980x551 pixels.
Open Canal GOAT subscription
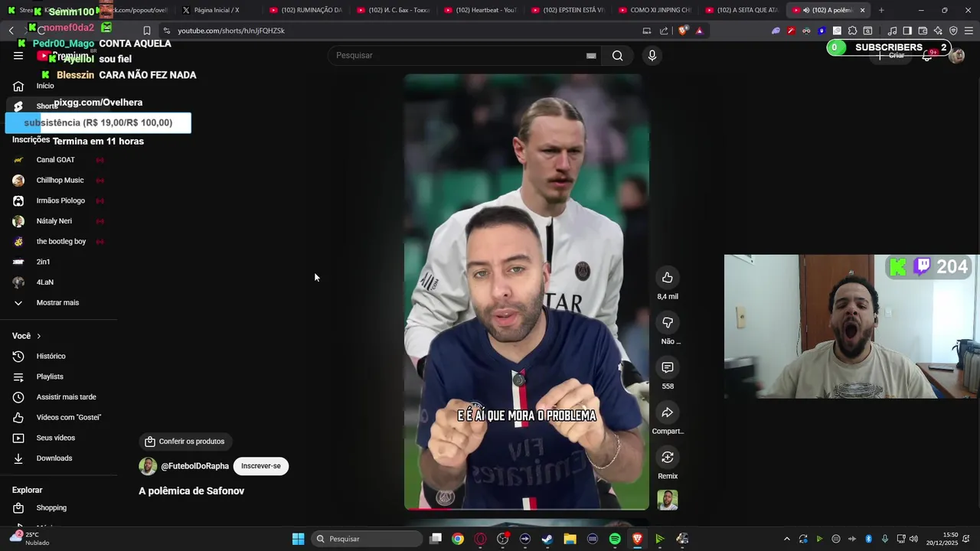point(56,160)
